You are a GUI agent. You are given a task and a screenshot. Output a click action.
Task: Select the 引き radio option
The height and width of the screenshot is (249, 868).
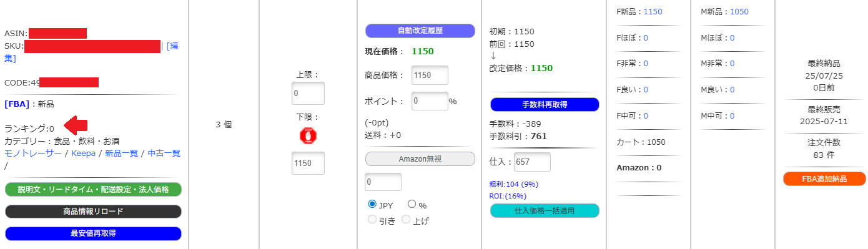point(373,219)
